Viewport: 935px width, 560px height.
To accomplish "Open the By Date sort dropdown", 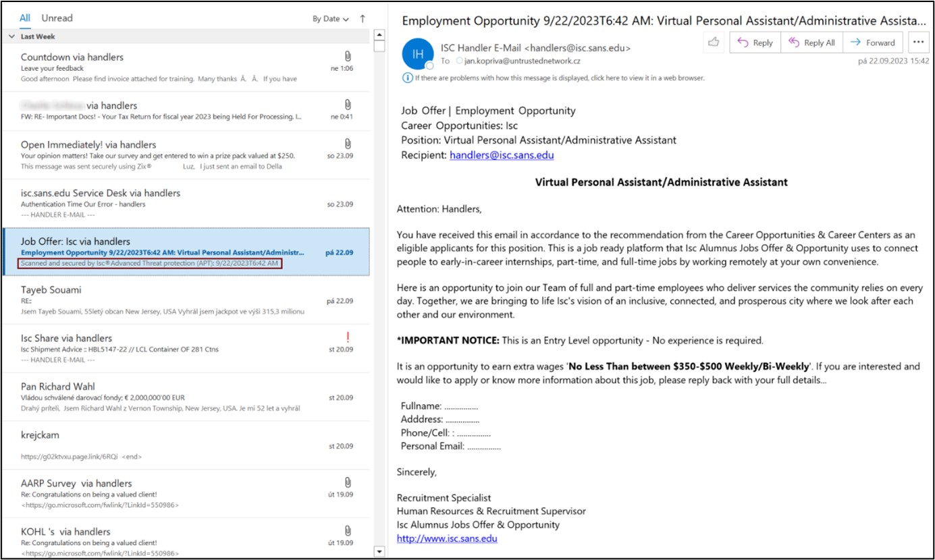I will [330, 19].
